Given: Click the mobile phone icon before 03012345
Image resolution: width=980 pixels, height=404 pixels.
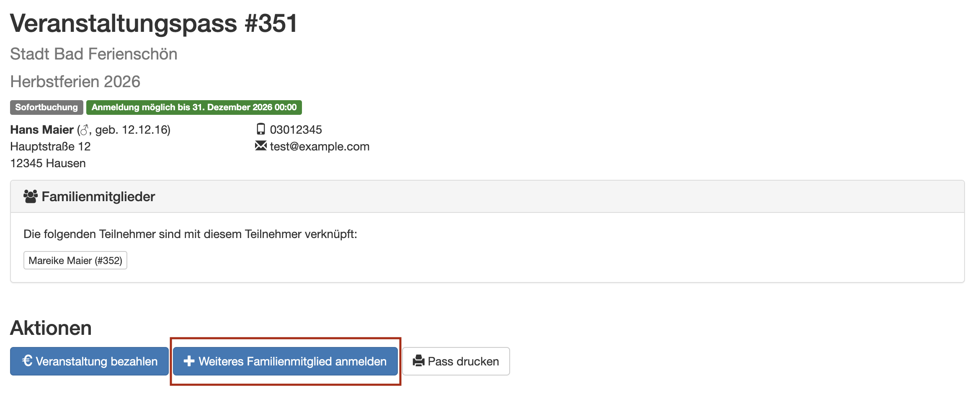Looking at the screenshot, I should coord(260,129).
